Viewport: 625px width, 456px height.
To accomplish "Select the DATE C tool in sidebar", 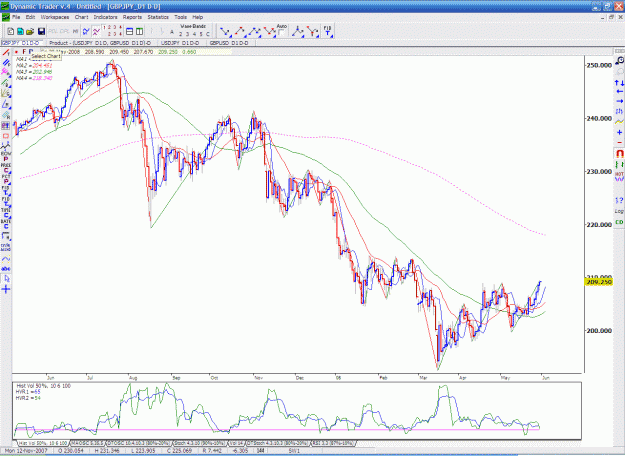I will [x=6, y=224].
